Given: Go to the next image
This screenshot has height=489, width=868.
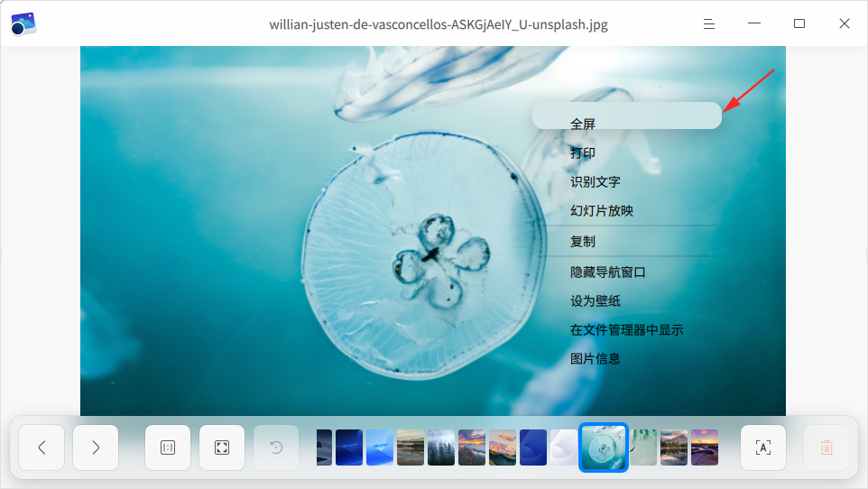Looking at the screenshot, I should pos(96,447).
